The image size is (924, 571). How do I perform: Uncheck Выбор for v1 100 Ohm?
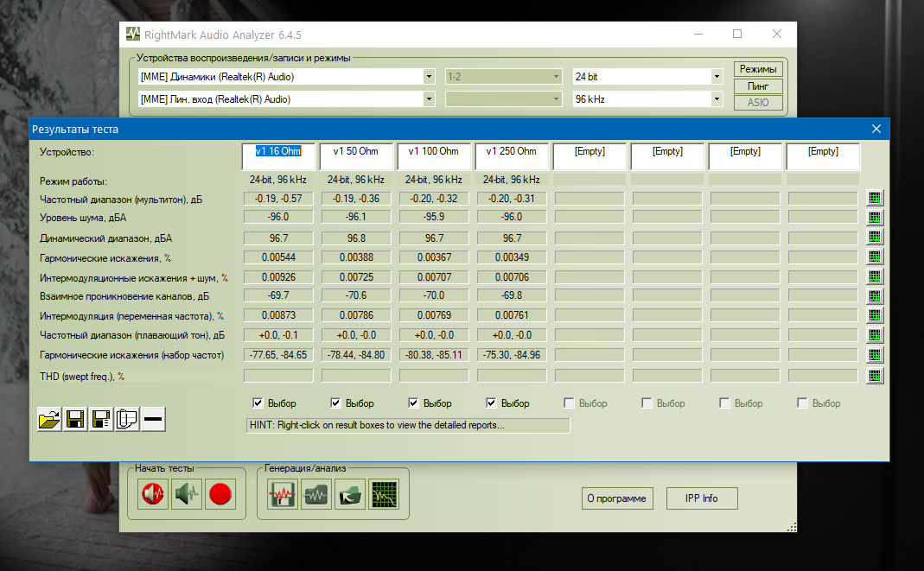click(413, 403)
